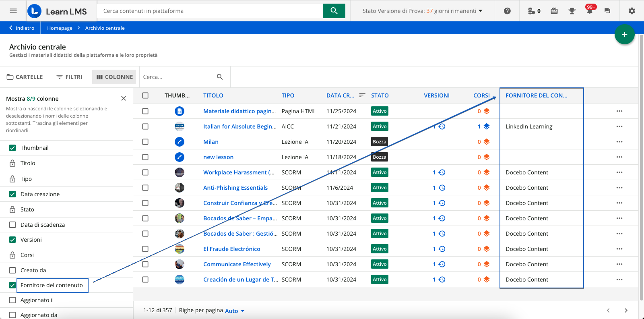Select the Communicate Effectively row checkbox
The width and height of the screenshot is (644, 319).
(145, 264)
